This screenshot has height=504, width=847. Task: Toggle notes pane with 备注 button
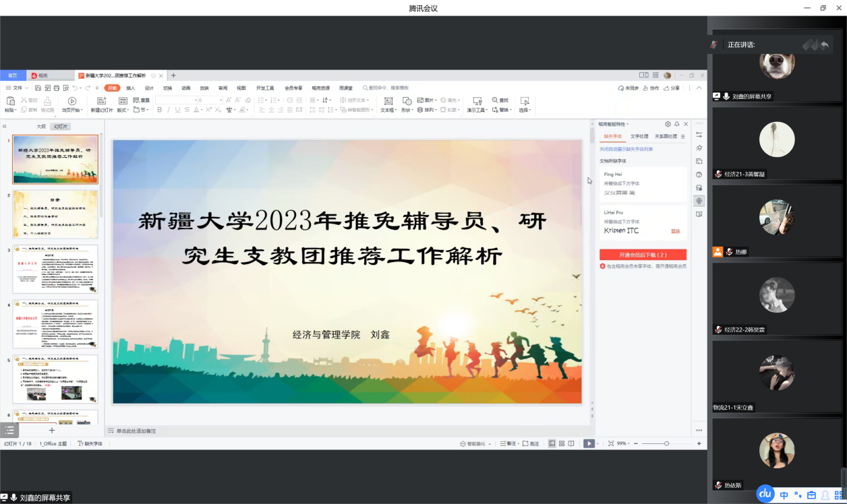click(508, 443)
